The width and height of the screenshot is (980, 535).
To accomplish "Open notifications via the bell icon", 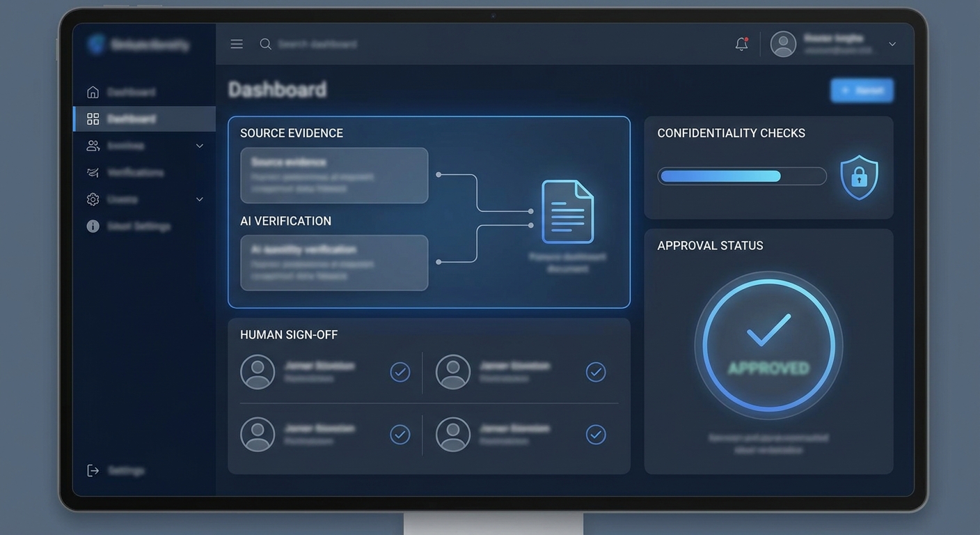I will tap(742, 44).
